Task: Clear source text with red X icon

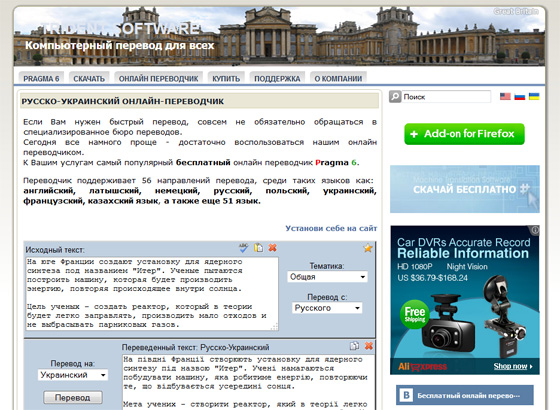Action: pyautogui.click(x=272, y=248)
